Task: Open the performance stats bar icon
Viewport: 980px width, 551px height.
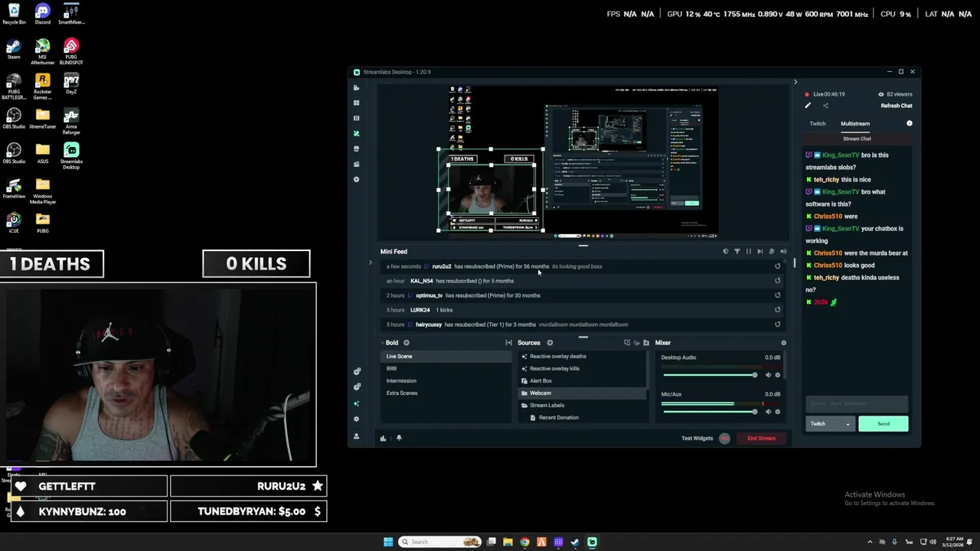Action: [x=383, y=439]
